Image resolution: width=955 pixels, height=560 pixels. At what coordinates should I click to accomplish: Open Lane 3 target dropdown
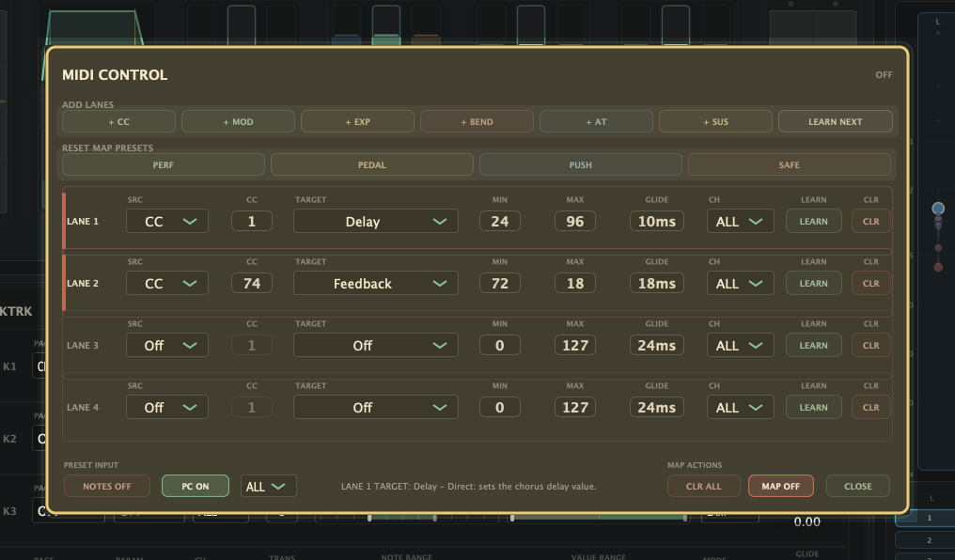[376, 345]
